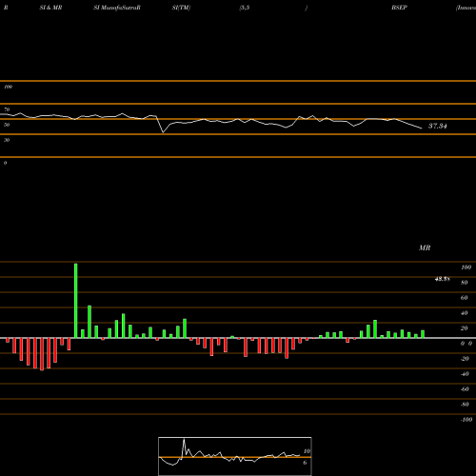Click the MR axis label -100

tap(466, 420)
